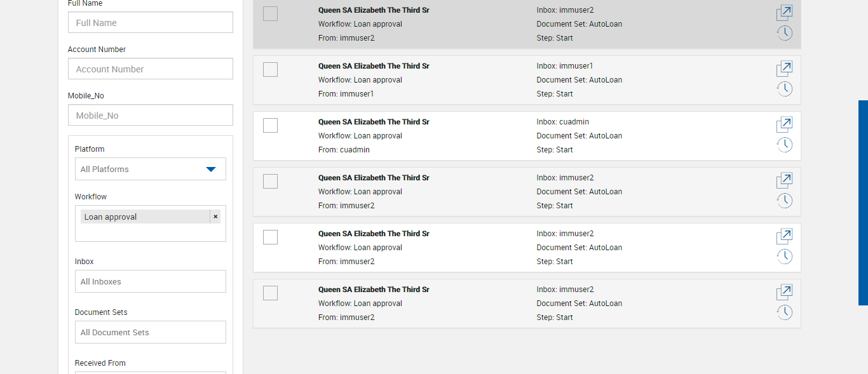Click the Full Name input field
This screenshot has width=868, height=374.
pyautogui.click(x=150, y=23)
